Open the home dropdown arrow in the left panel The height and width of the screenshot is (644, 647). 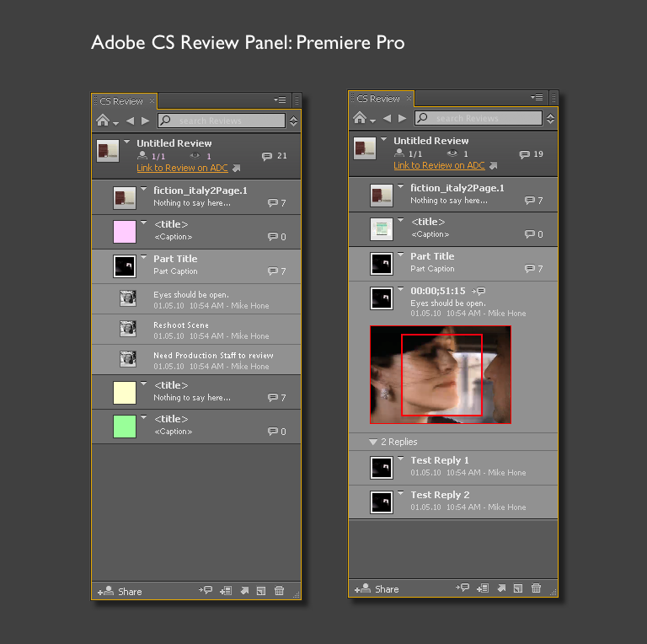coord(116,123)
